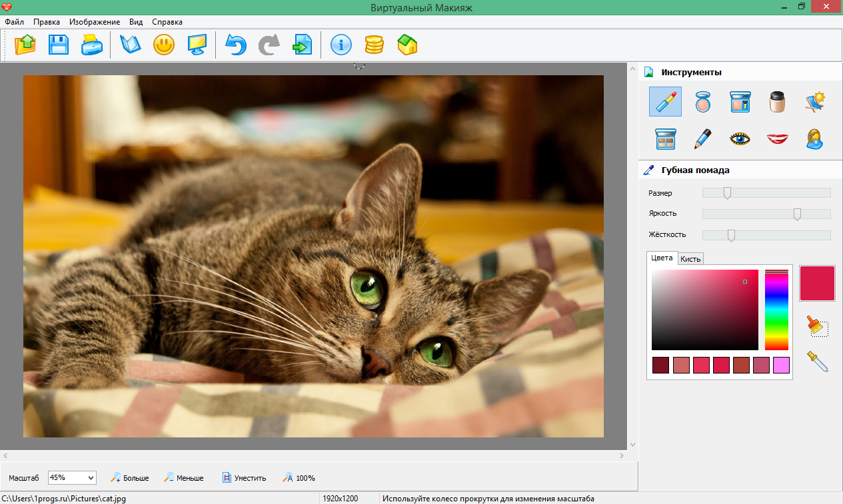Select the foundation jar tool
Screen dimensions: 843x504
[777, 101]
